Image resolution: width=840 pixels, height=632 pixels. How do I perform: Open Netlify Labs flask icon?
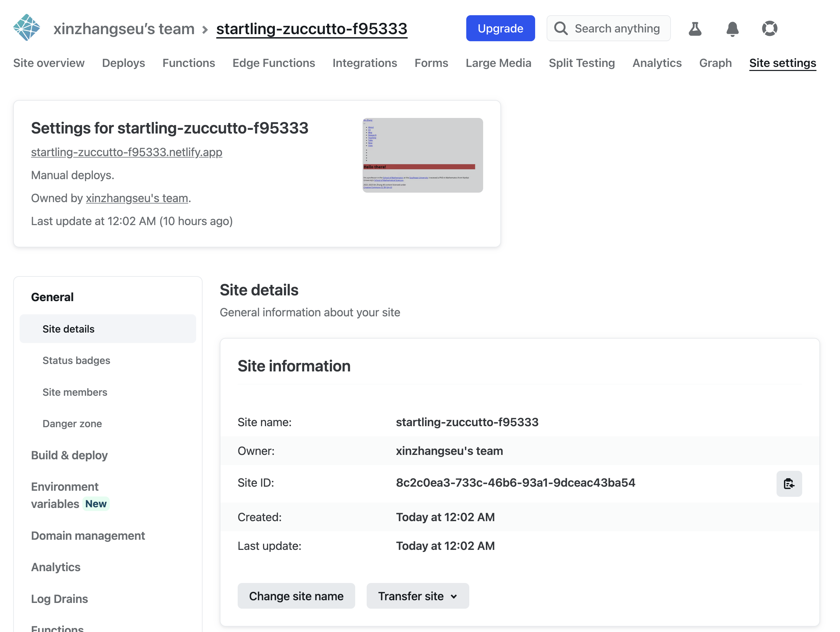tap(694, 28)
